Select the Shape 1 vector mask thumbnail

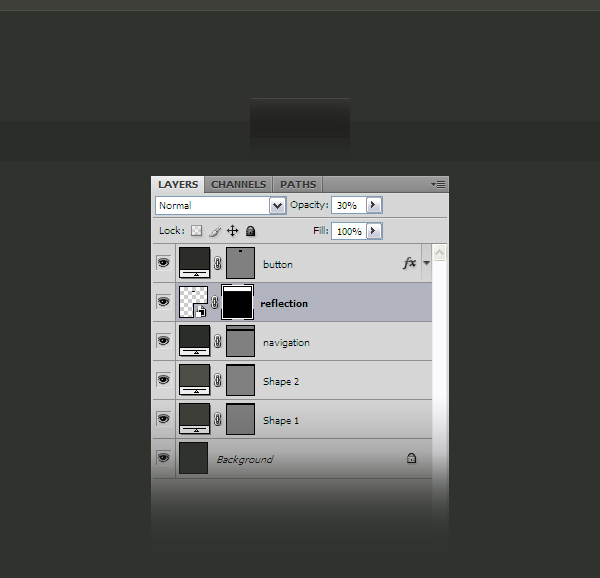(240, 419)
